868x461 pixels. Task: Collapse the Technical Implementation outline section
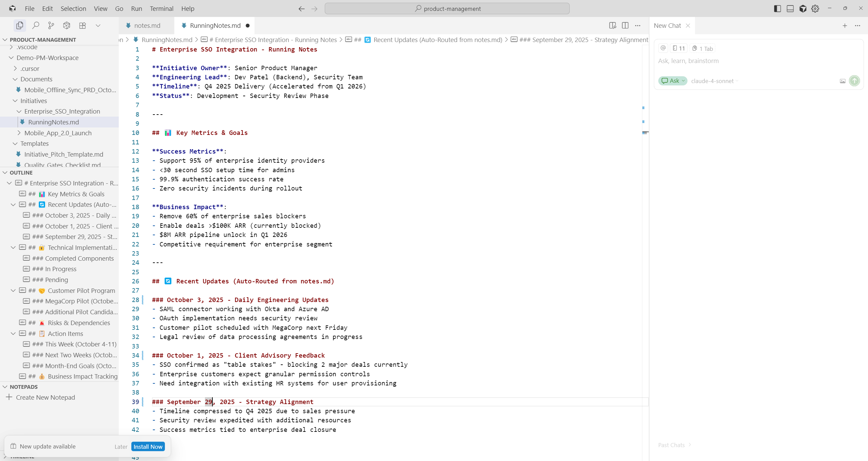[x=13, y=247]
